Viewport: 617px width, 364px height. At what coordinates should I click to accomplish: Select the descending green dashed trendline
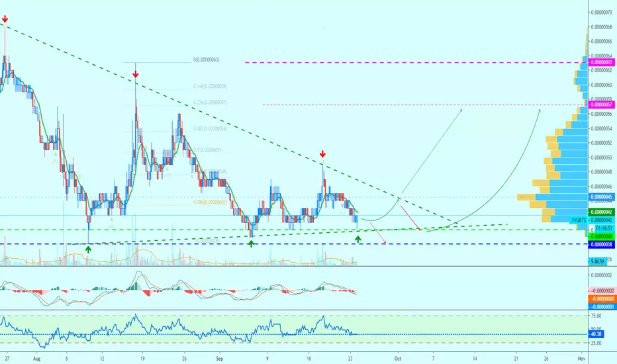click(228, 123)
